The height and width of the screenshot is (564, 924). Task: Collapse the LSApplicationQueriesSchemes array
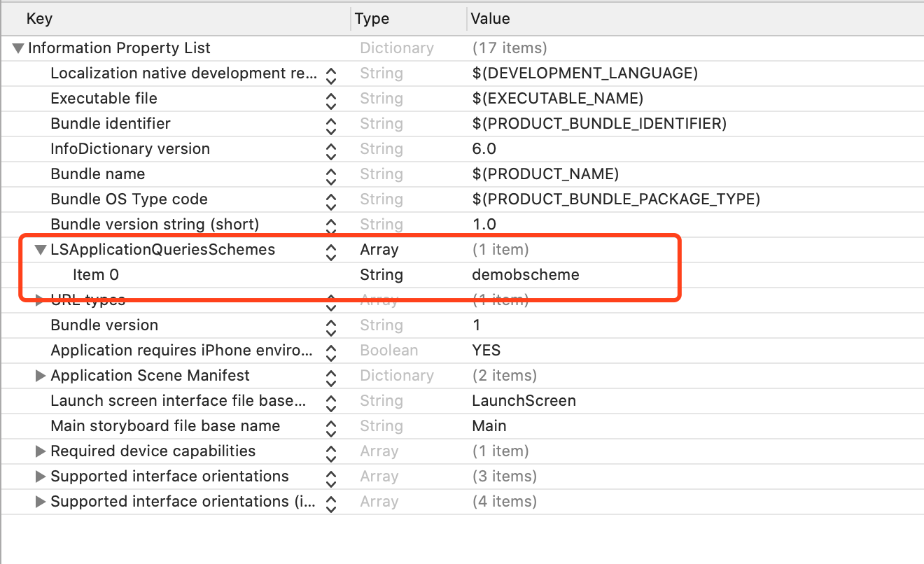(41, 250)
